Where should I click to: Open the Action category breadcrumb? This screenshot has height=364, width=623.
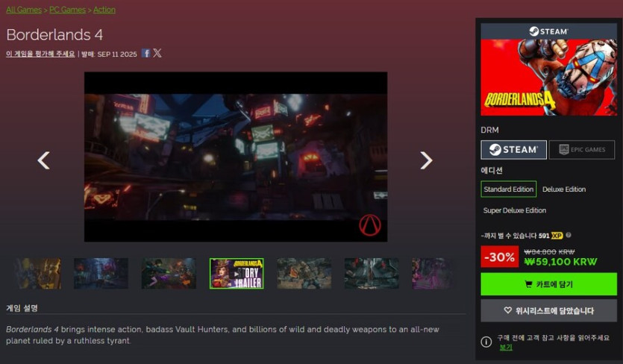104,10
